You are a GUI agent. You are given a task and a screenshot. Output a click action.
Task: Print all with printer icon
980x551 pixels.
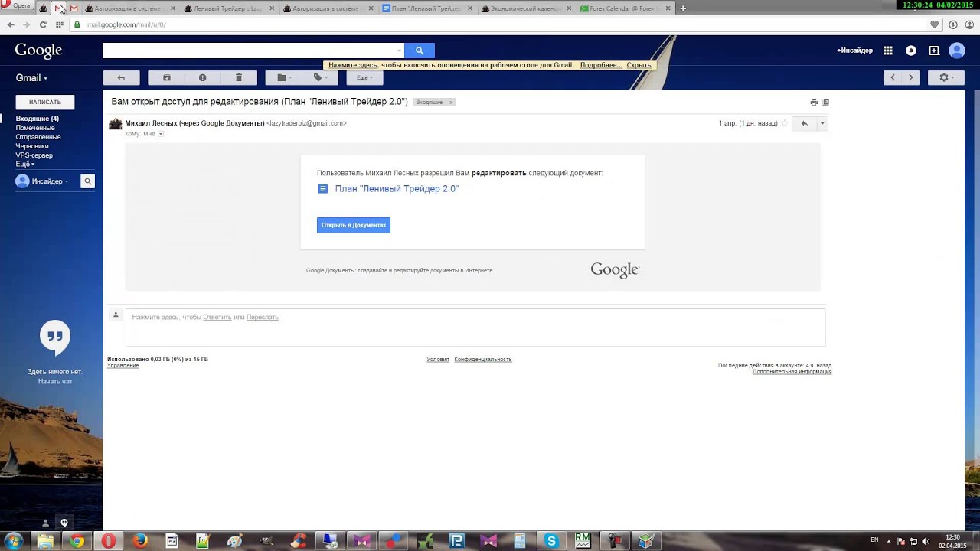(x=814, y=102)
